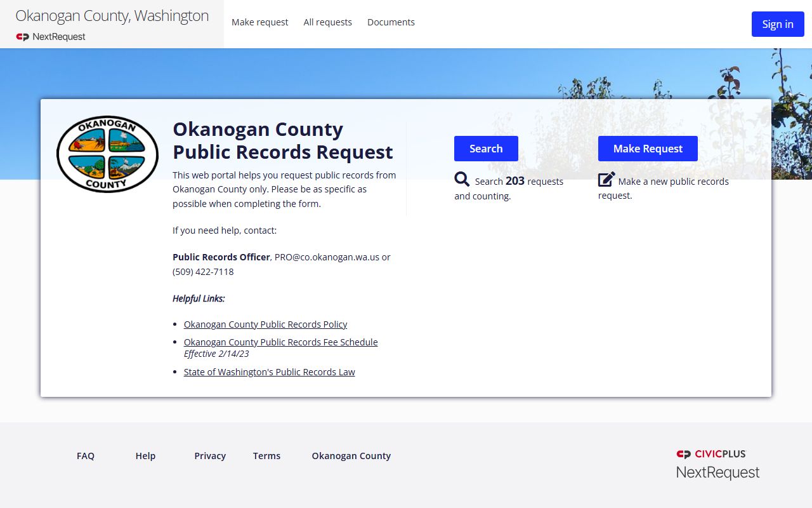
Task: Open the Make request menu item
Action: click(259, 22)
